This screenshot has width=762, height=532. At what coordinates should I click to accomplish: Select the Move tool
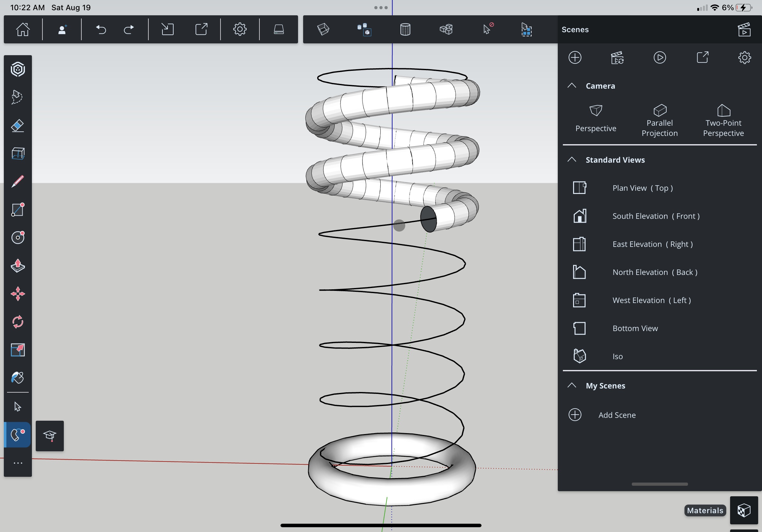[x=18, y=294]
